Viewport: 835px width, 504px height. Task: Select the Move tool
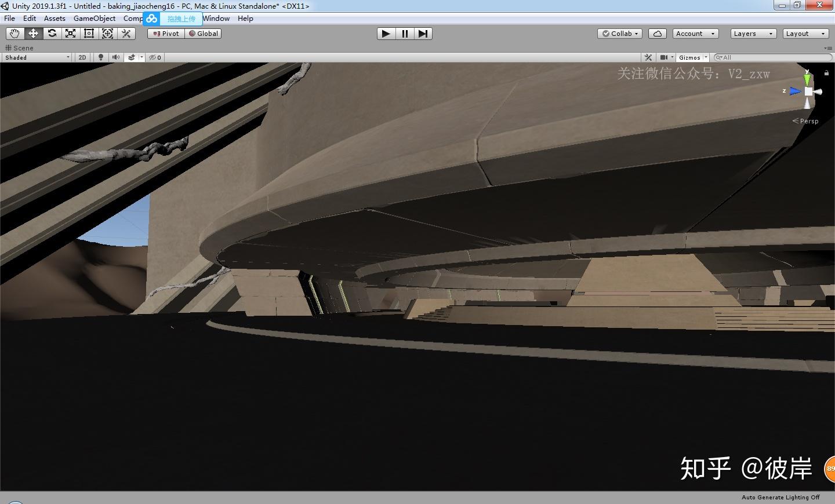click(x=33, y=34)
